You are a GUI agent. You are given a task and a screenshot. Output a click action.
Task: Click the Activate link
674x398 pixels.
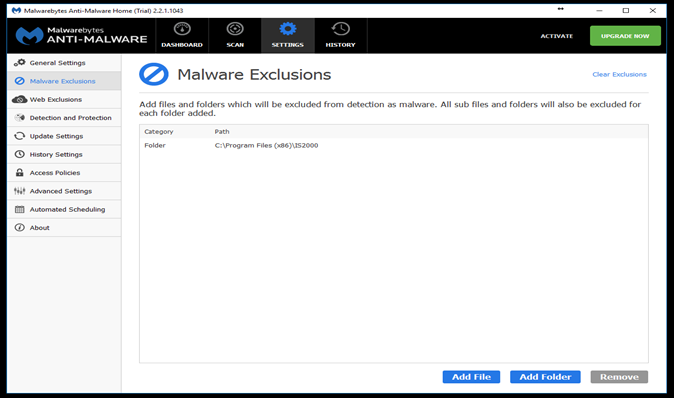point(557,36)
